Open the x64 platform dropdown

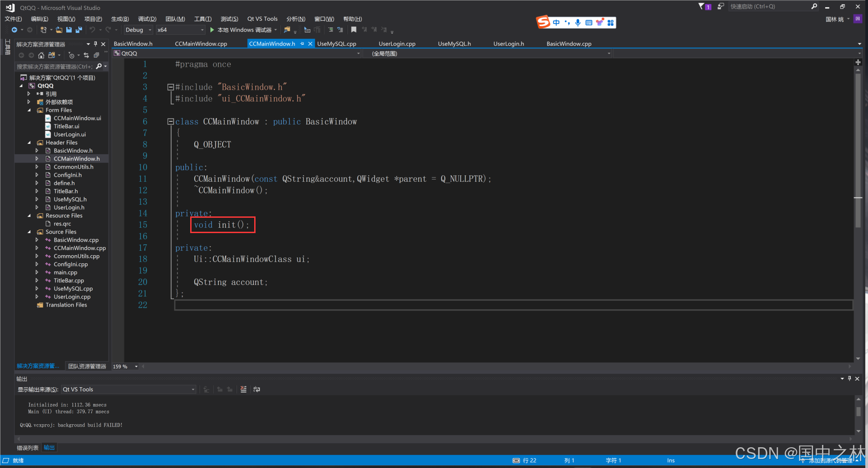180,30
